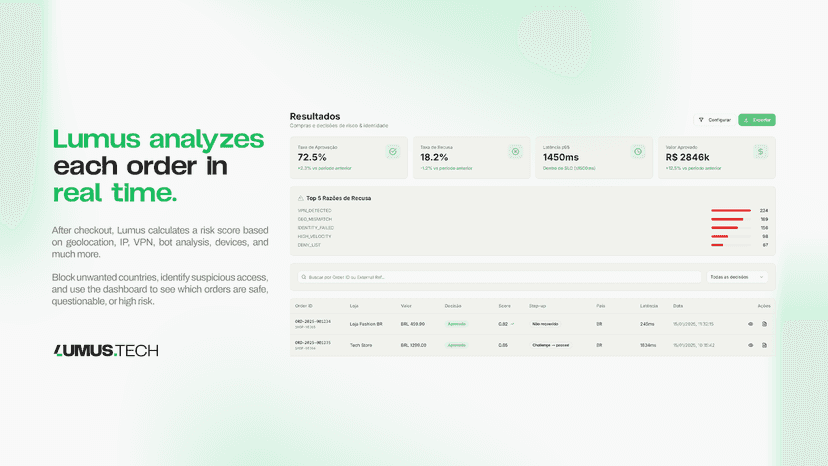Click the approved value dollar icon
Screen dimensions: 828x466
(760, 152)
